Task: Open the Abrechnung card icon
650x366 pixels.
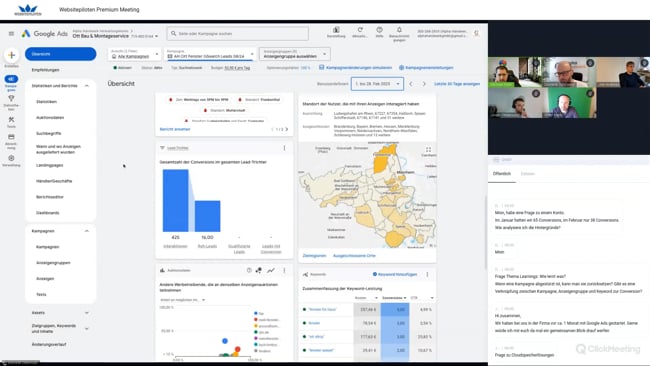Action: click(11, 137)
